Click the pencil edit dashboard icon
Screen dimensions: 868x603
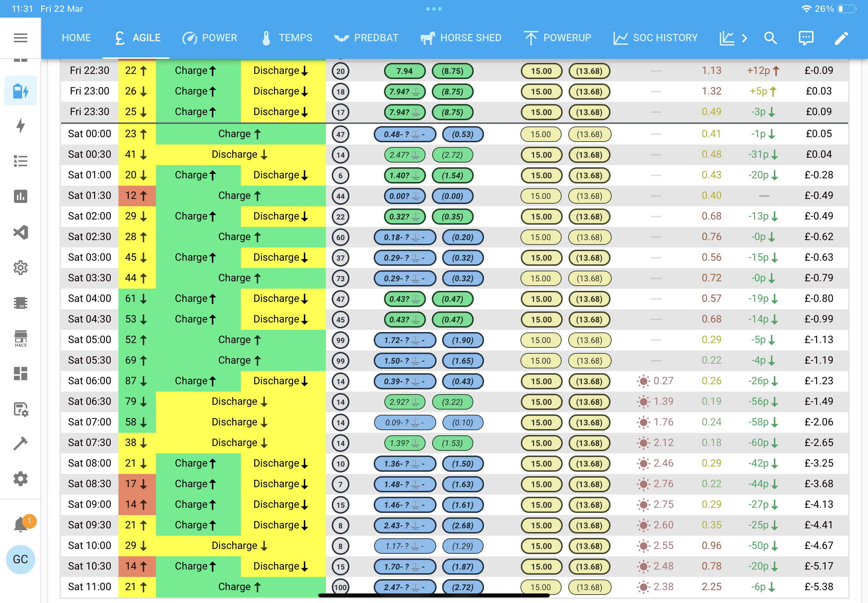841,38
